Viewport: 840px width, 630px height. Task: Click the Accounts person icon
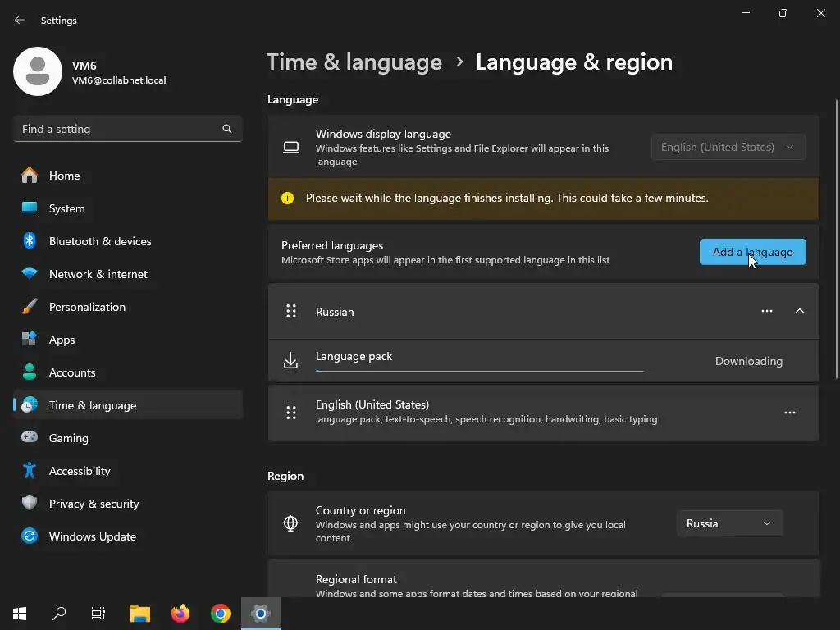tap(30, 372)
